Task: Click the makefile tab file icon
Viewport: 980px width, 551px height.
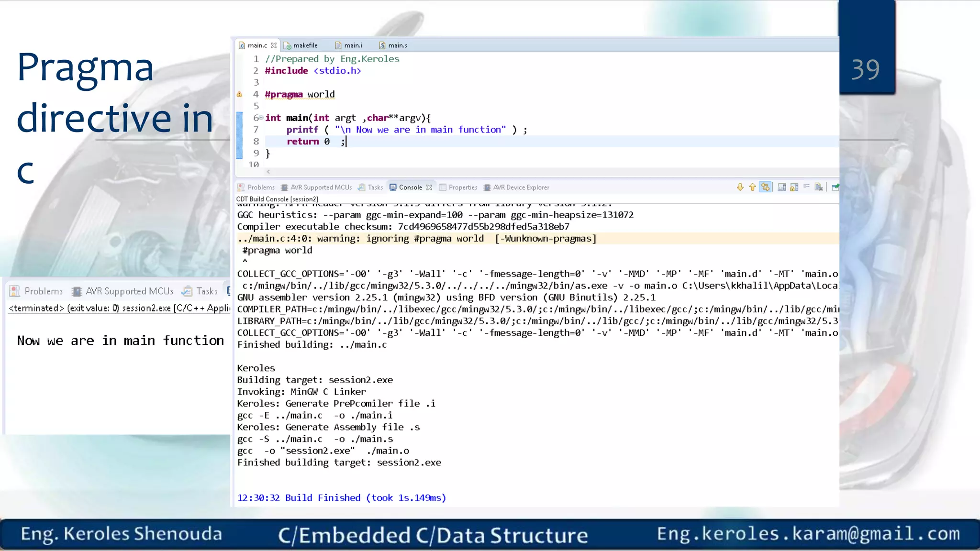Action: [x=288, y=45]
